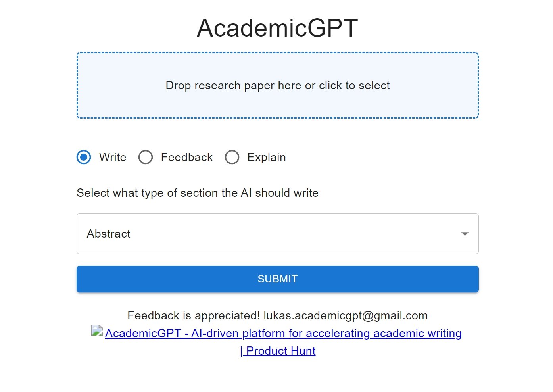Choose the Feedback radio button circle
Screen dimensions: 553x392
click(x=146, y=157)
